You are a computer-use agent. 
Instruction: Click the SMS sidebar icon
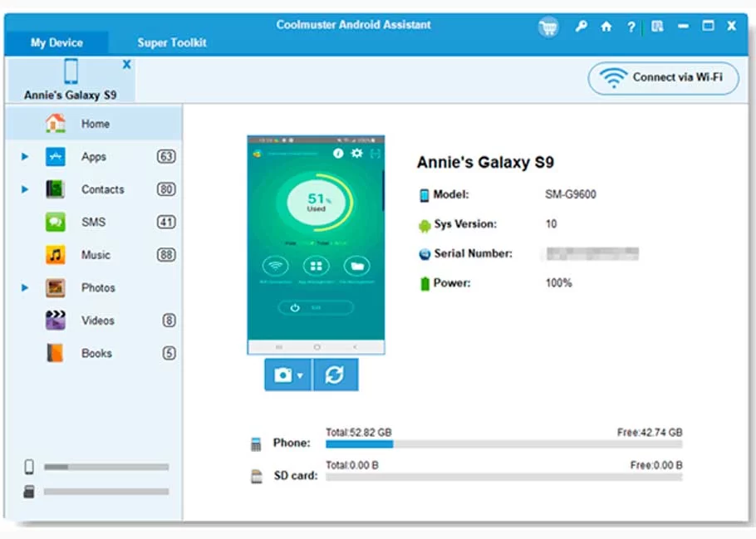[56, 223]
